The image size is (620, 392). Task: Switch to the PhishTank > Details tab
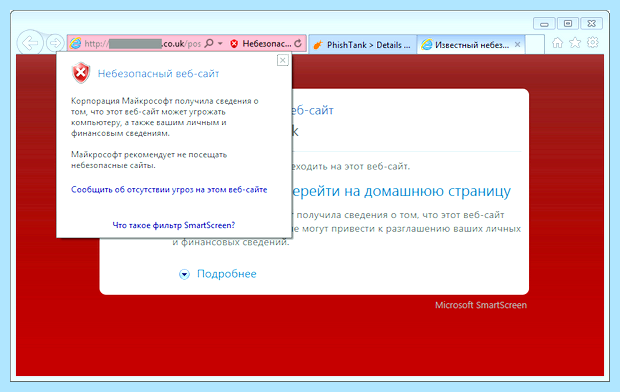(362, 45)
